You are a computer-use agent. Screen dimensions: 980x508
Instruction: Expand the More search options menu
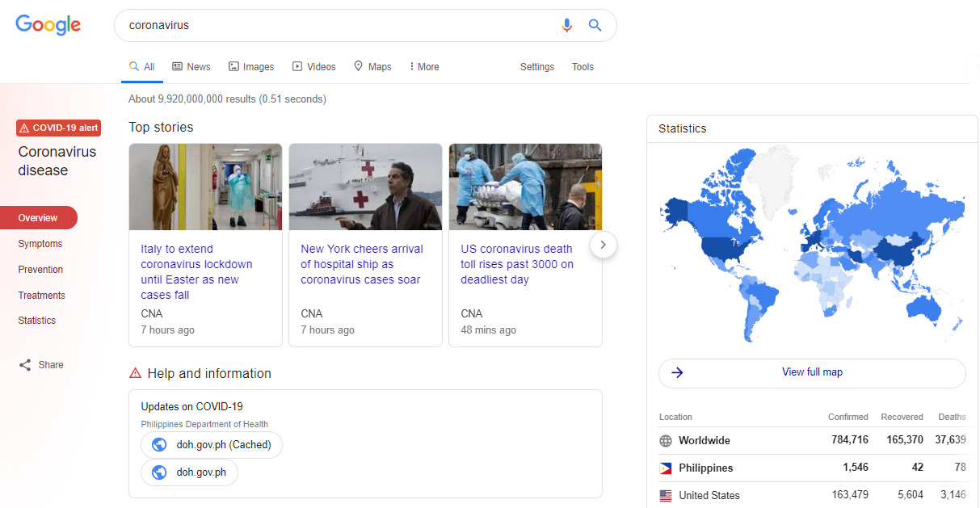coord(424,67)
